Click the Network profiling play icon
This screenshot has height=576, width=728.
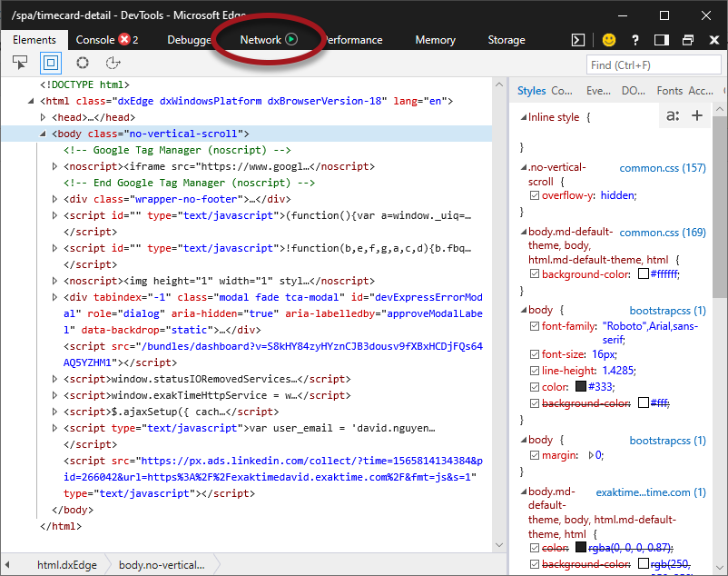pos(291,39)
